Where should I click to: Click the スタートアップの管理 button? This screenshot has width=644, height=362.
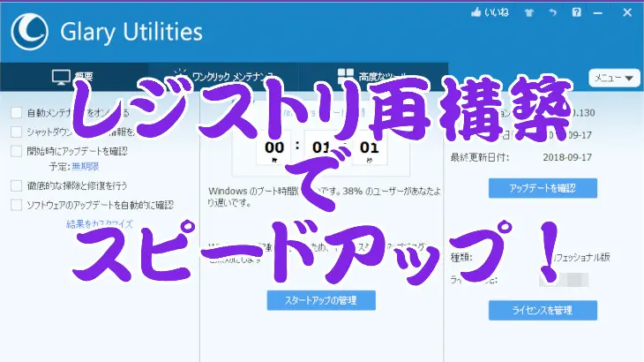click(321, 300)
